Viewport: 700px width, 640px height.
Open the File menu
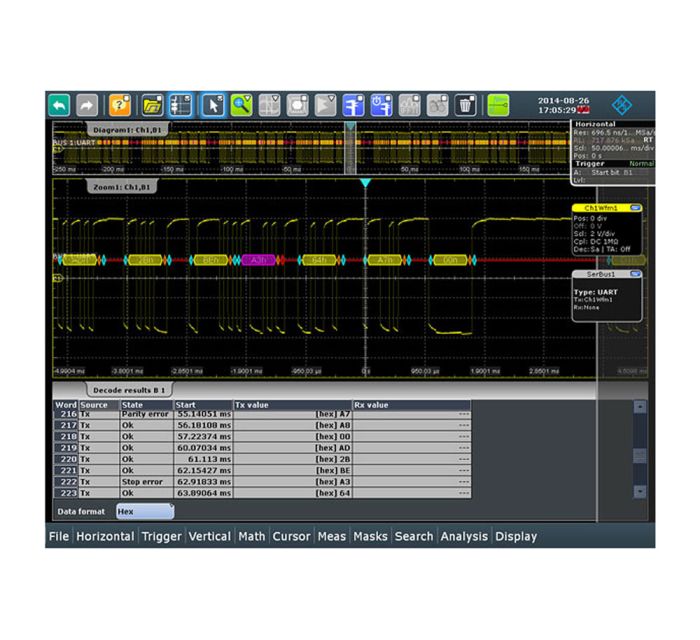point(59,536)
